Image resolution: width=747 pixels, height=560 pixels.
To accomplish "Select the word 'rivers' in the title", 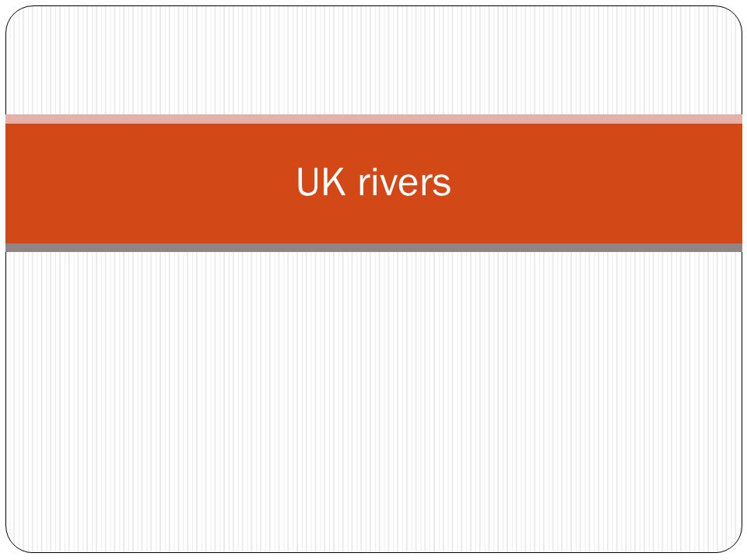I will click(x=405, y=182).
